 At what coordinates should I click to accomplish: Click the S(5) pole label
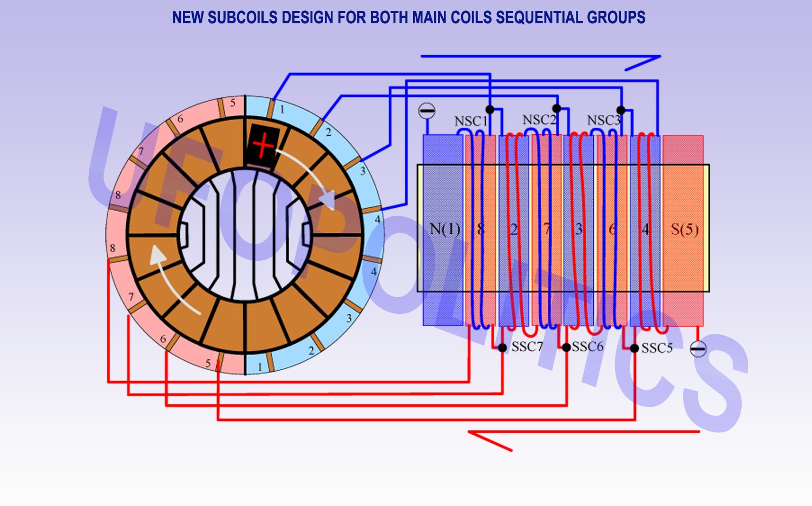click(x=685, y=229)
